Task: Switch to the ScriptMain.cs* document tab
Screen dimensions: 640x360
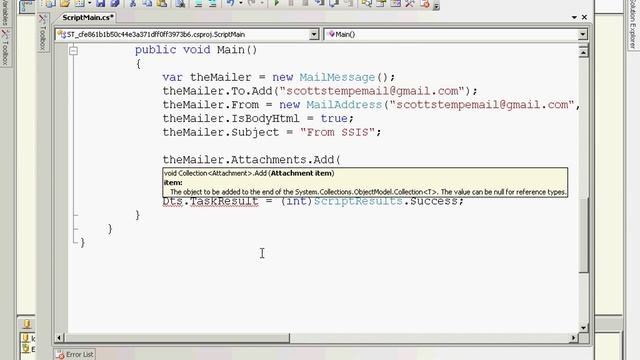Action: (87, 18)
